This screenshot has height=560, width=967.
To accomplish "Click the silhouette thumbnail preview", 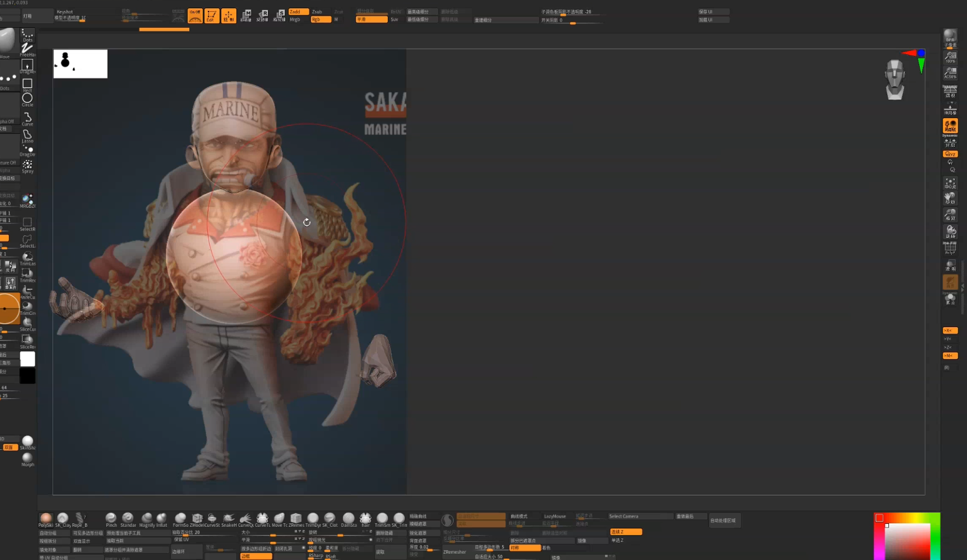I will click(x=80, y=63).
